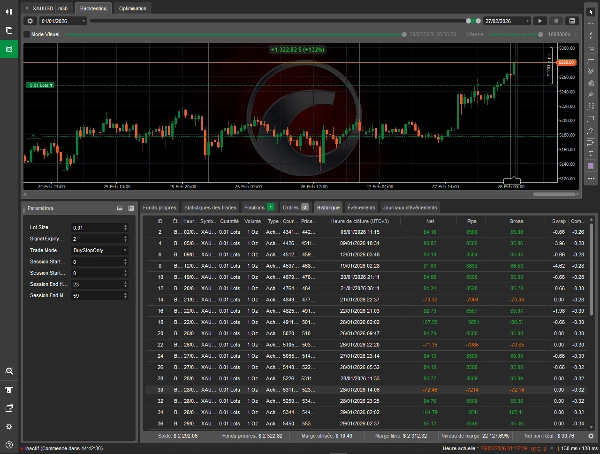Adjust the Vitesse speed slider handle
Viewport: 600px width, 454px height.
point(540,34)
